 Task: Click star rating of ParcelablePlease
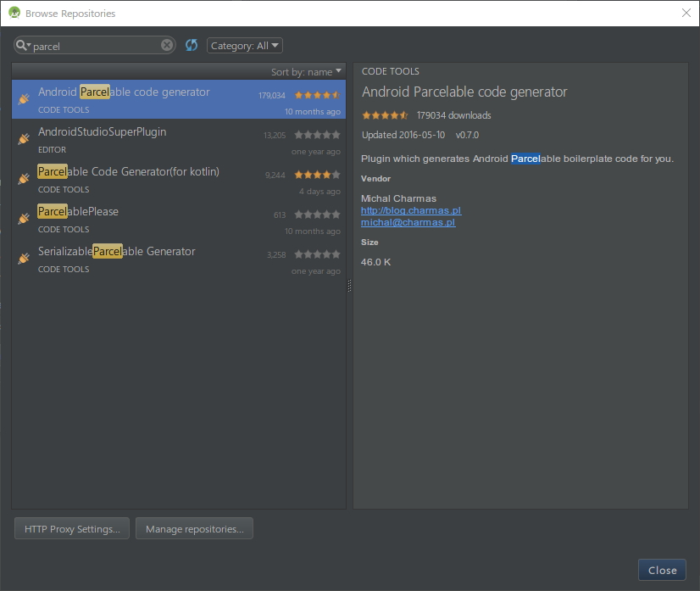pos(318,215)
